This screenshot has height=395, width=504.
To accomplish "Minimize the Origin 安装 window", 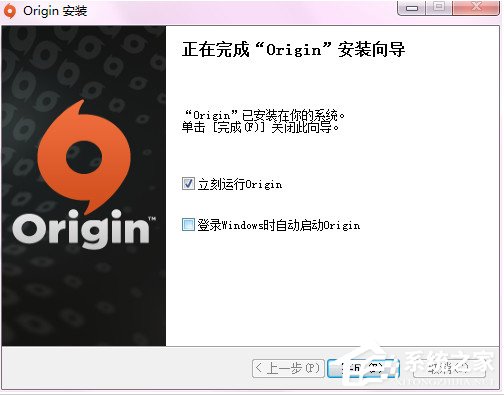I will tap(412, 8).
